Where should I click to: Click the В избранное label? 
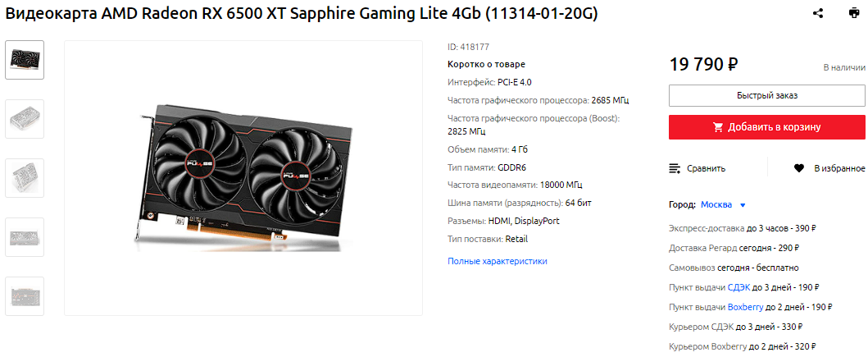[839, 168]
